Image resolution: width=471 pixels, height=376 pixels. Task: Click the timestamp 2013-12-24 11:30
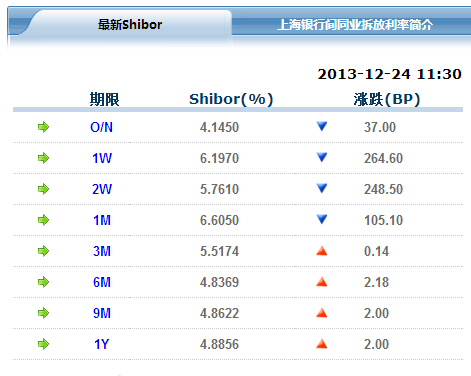pos(389,74)
